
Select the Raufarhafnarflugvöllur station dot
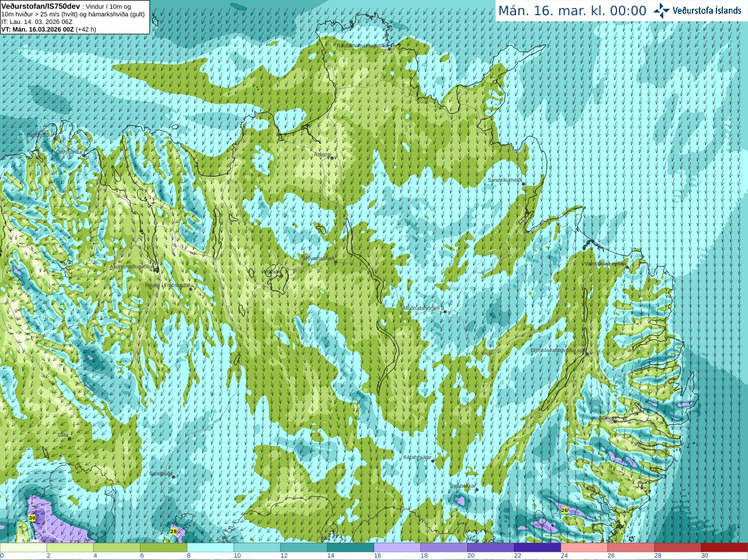(390, 49)
